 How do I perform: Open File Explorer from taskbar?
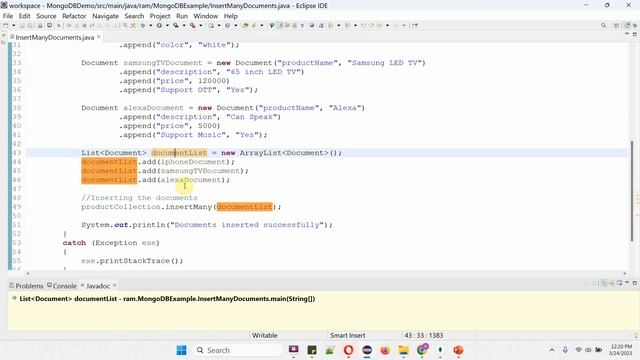coord(403,350)
